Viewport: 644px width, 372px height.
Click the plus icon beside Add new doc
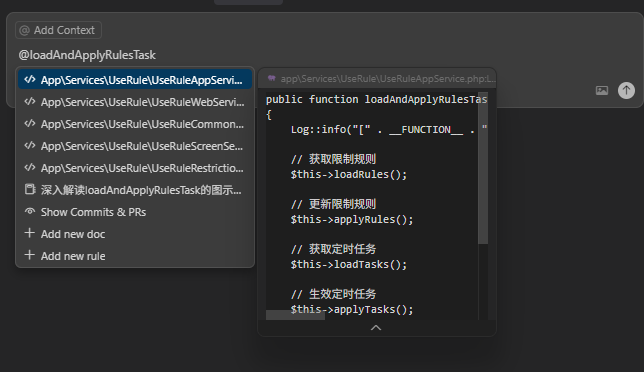[29, 233]
